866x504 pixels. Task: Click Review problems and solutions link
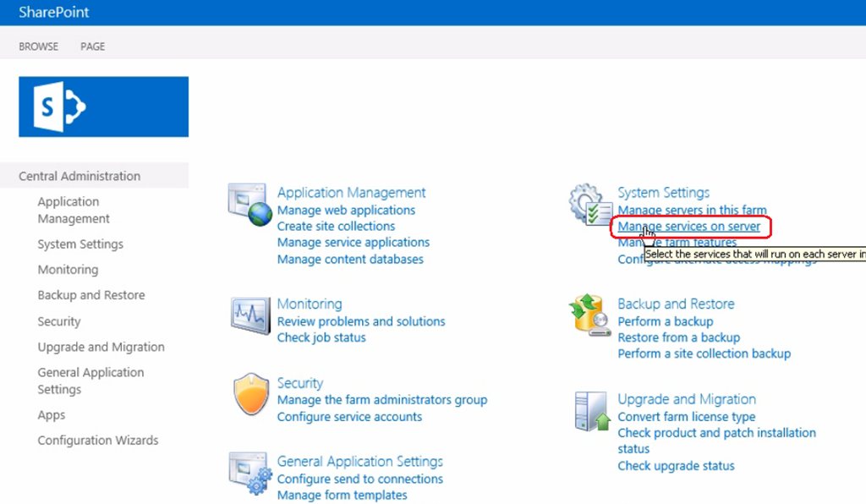(360, 321)
